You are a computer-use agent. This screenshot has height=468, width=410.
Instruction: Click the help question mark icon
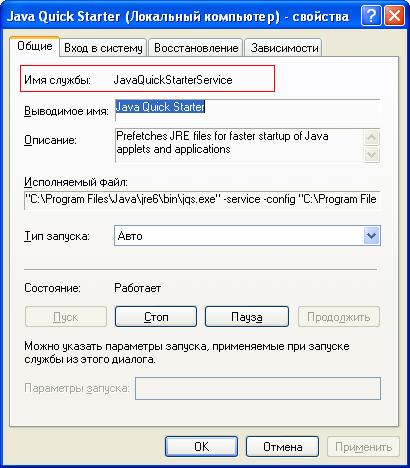point(371,16)
